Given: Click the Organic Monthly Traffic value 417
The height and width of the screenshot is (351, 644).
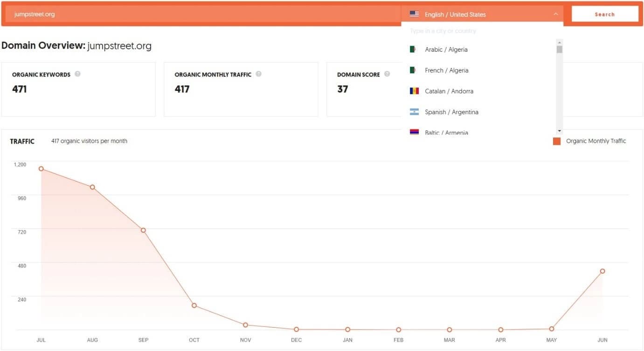Looking at the screenshot, I should click(x=182, y=89).
